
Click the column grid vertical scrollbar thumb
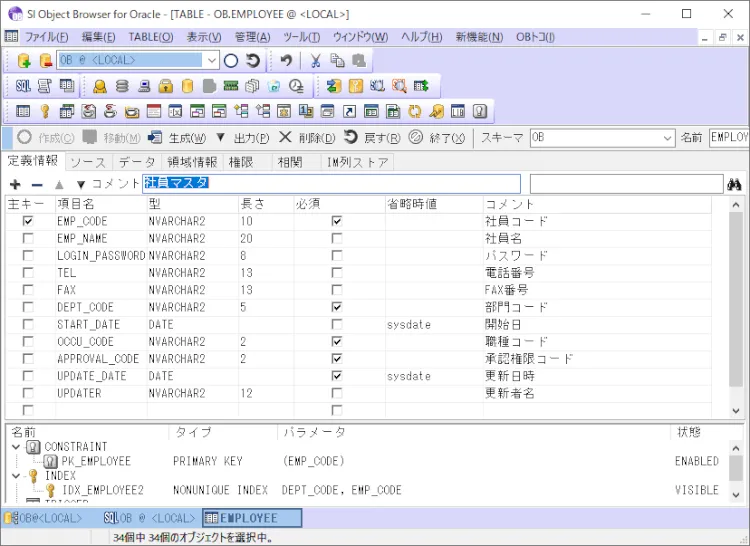click(736, 299)
